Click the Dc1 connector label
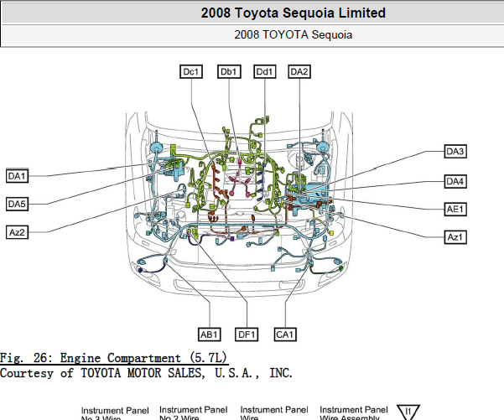This screenshot has height=420, width=504. click(x=191, y=71)
